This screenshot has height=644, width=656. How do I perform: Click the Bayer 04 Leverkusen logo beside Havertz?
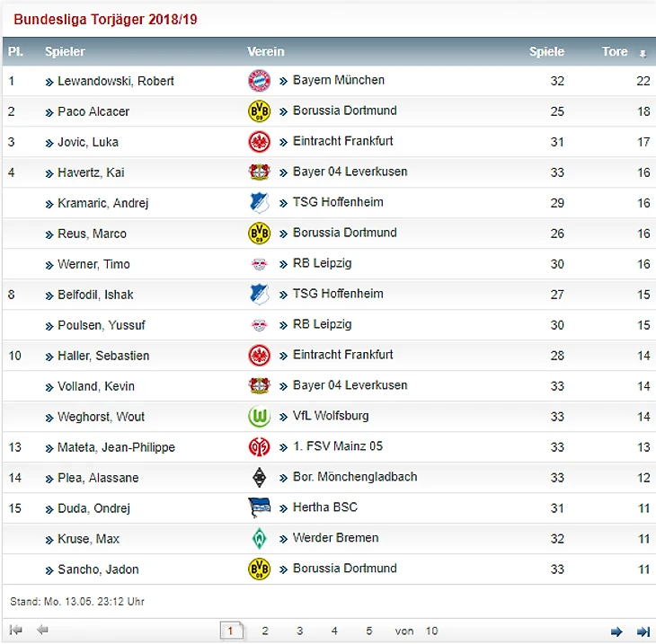coord(260,172)
